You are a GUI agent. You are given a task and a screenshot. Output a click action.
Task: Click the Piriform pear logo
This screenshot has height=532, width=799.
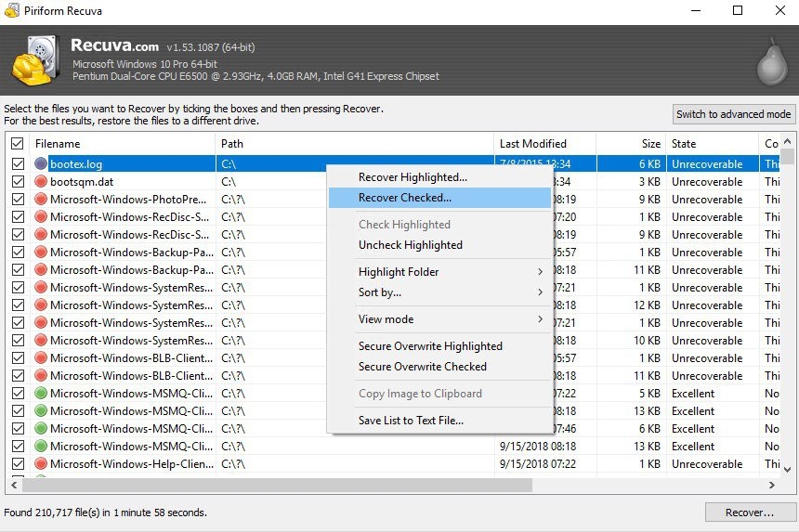772,61
